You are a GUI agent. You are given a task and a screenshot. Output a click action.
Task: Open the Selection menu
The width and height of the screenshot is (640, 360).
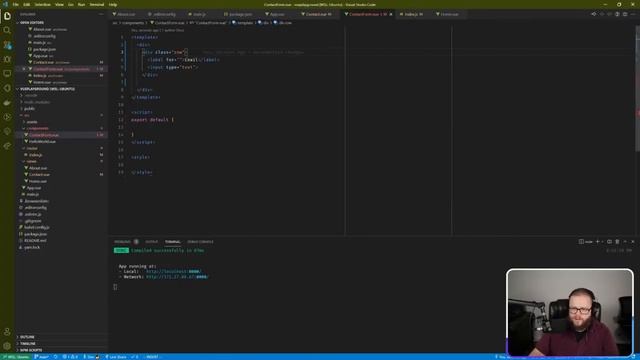coord(42,4)
